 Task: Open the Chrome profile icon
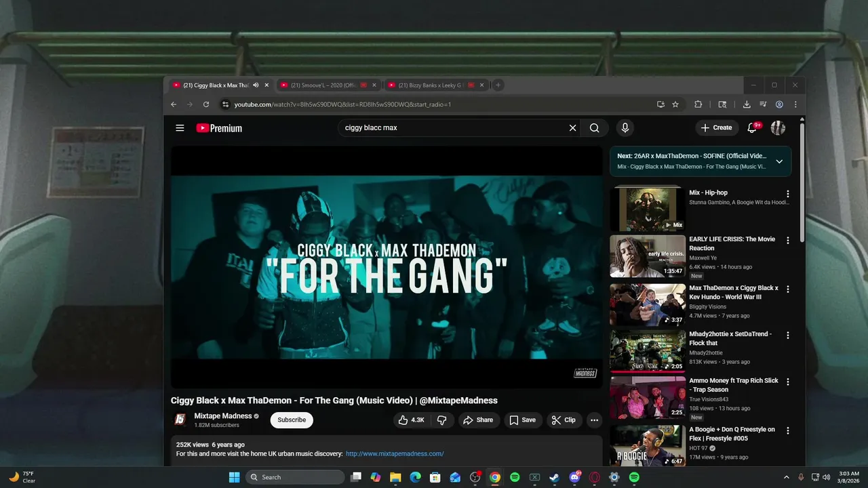point(779,104)
